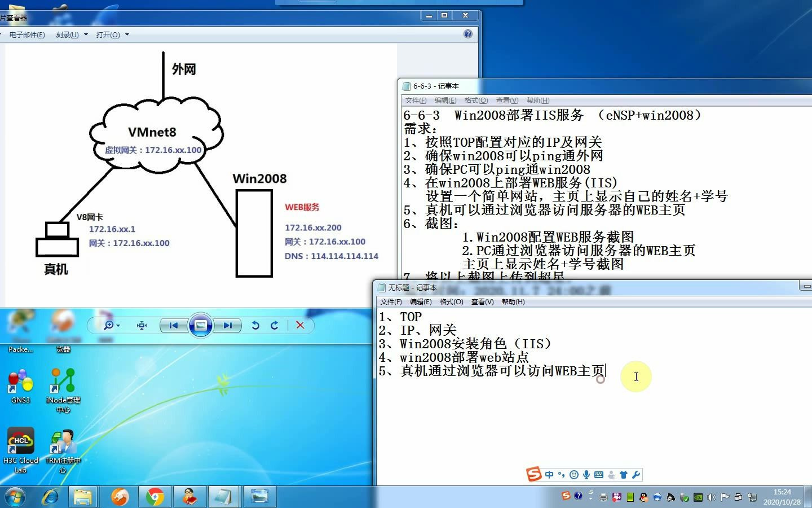Viewport: 812px width, 508px height.
Task: Click Sogou icon in system tray
Action: 566,496
